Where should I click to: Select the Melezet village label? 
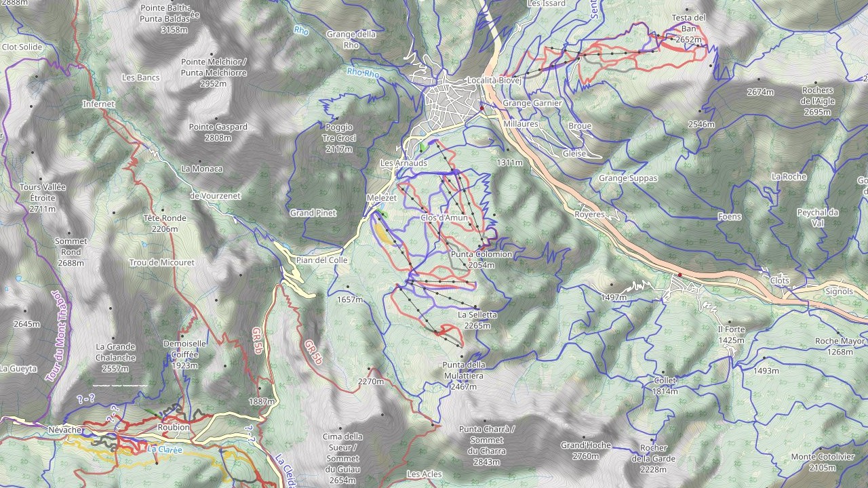click(380, 197)
